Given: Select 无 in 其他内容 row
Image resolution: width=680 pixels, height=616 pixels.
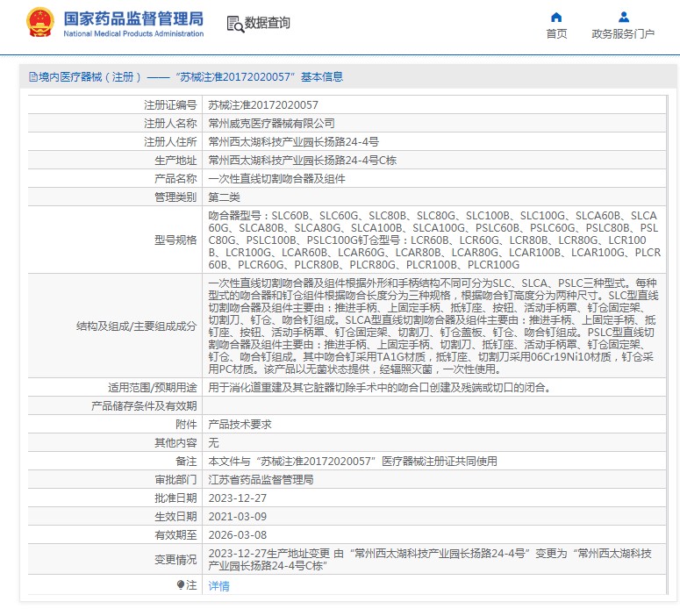Looking at the screenshot, I should [x=213, y=443].
